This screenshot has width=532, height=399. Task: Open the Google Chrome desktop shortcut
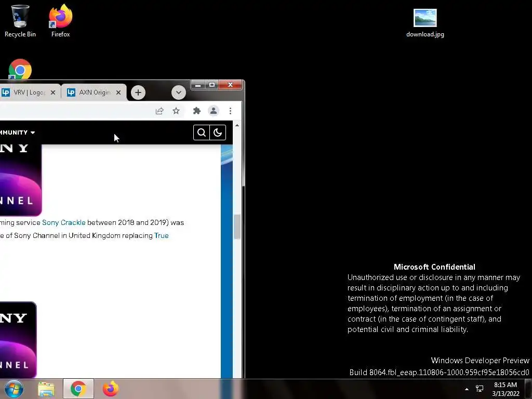20,69
